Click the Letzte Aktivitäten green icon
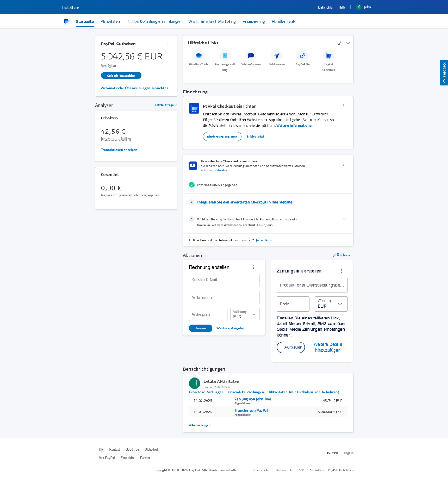The image size is (448, 490). point(194,383)
